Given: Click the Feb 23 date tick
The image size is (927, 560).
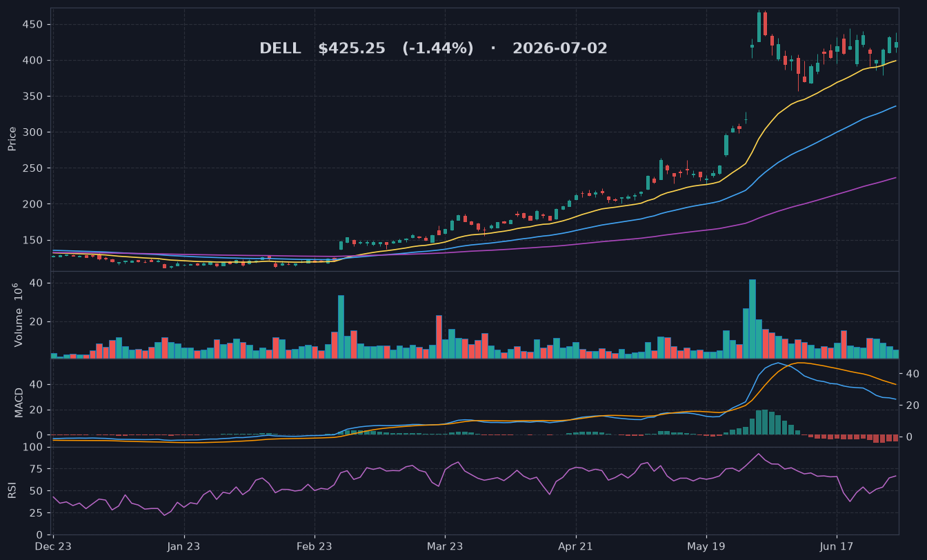Looking at the screenshot, I should tap(315, 546).
